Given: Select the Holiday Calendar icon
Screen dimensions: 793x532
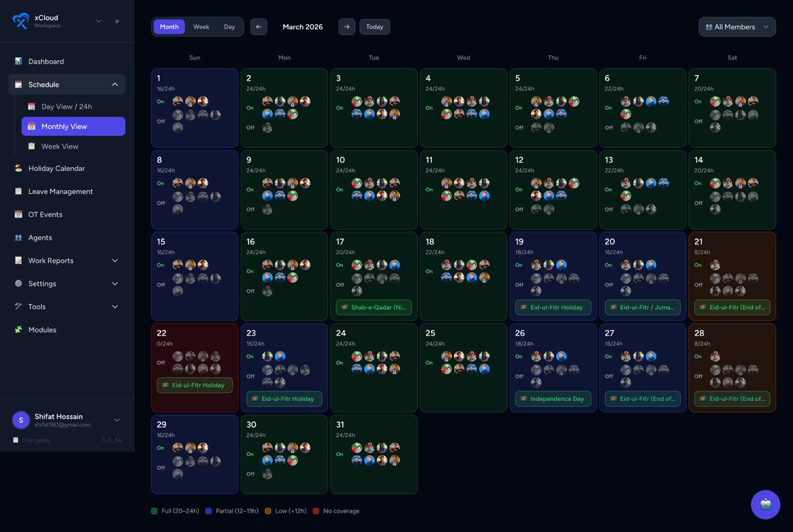Looking at the screenshot, I should pyautogui.click(x=18, y=168).
